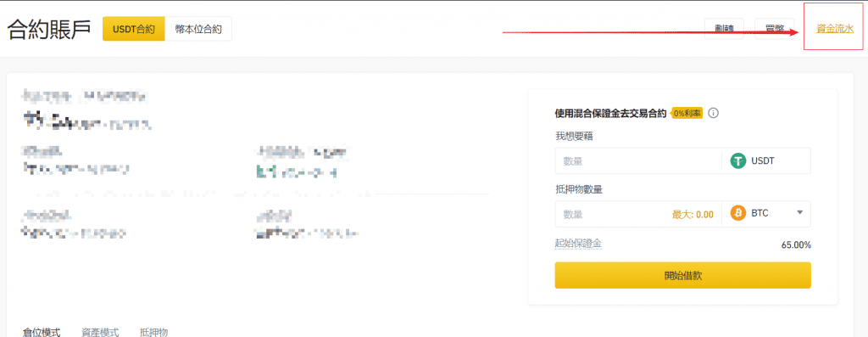The width and height of the screenshot is (868, 337).
Task: Click the 65.00% margin value
Action: (x=795, y=244)
